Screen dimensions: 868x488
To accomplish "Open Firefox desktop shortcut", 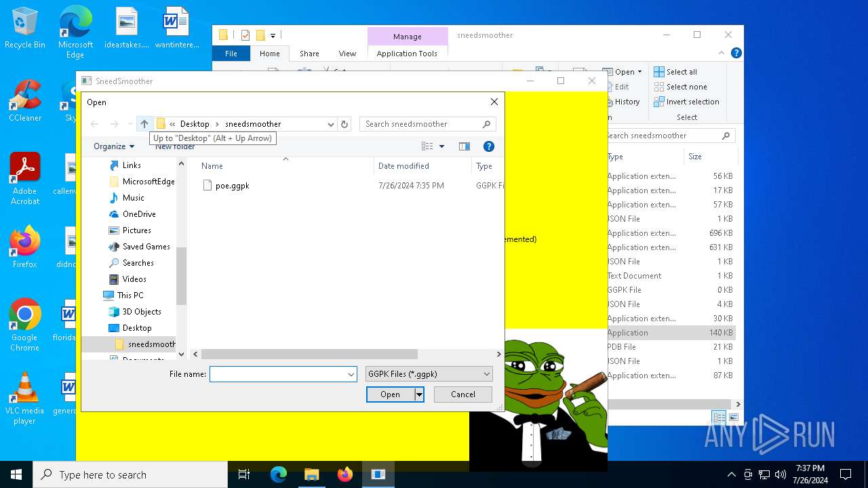I will coord(25,247).
